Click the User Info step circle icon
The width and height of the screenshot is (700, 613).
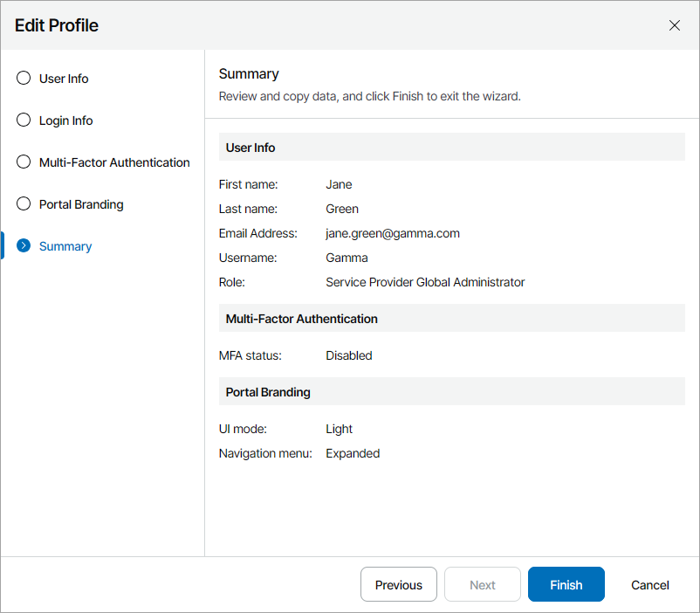point(24,79)
